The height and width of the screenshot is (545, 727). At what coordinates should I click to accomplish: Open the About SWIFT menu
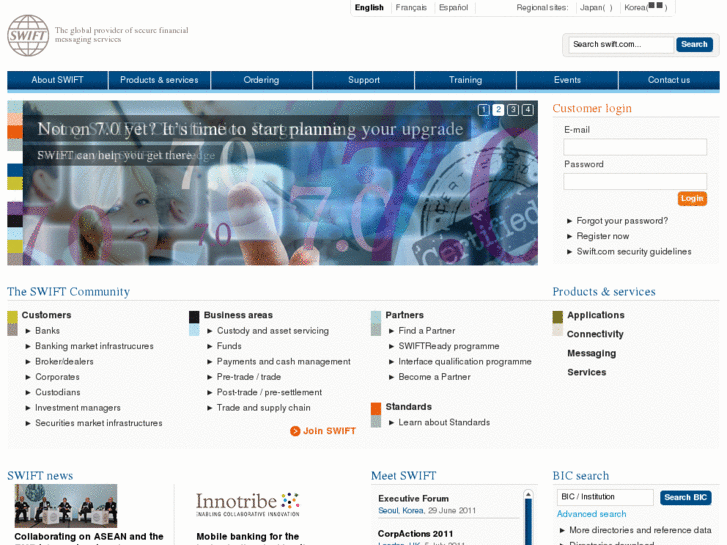pos(57,80)
